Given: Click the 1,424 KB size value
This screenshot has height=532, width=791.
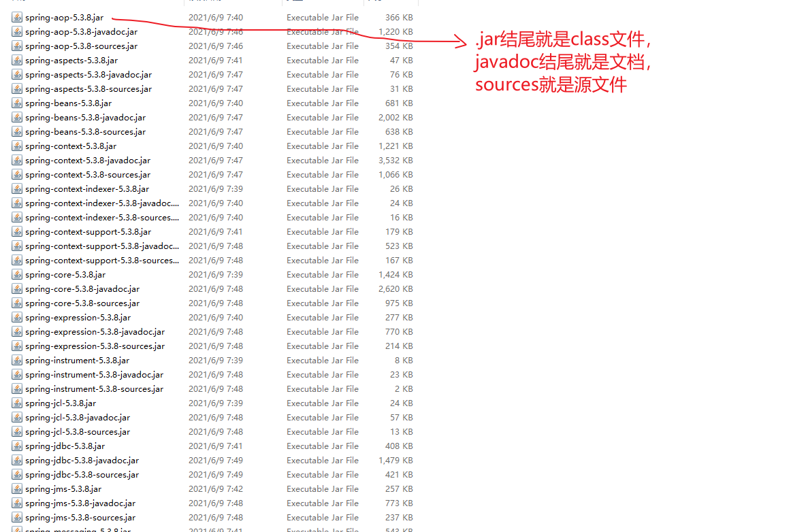Looking at the screenshot, I should click(395, 275).
